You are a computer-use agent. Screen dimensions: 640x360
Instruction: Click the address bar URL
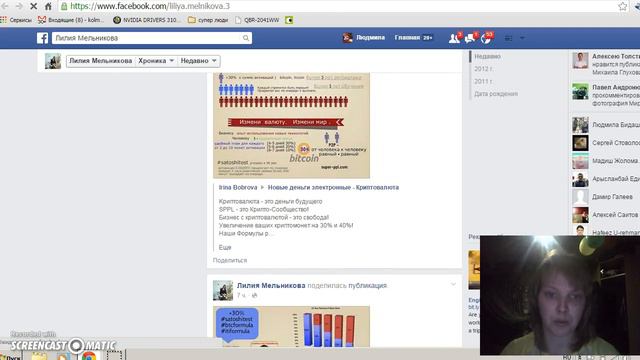click(x=150, y=6)
